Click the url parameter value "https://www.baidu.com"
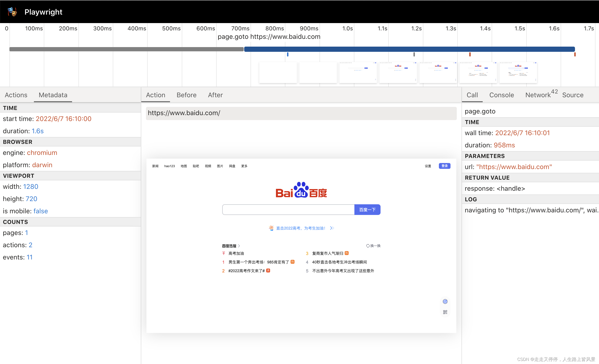This screenshot has width=599, height=364. (514, 167)
